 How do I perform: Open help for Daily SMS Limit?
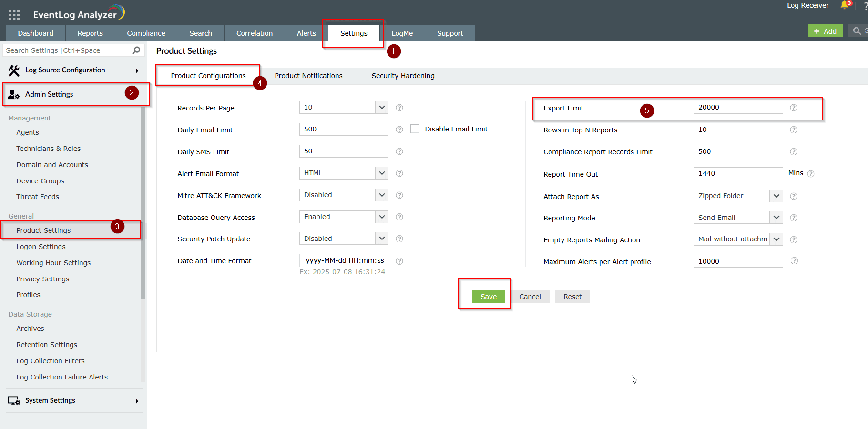click(399, 151)
